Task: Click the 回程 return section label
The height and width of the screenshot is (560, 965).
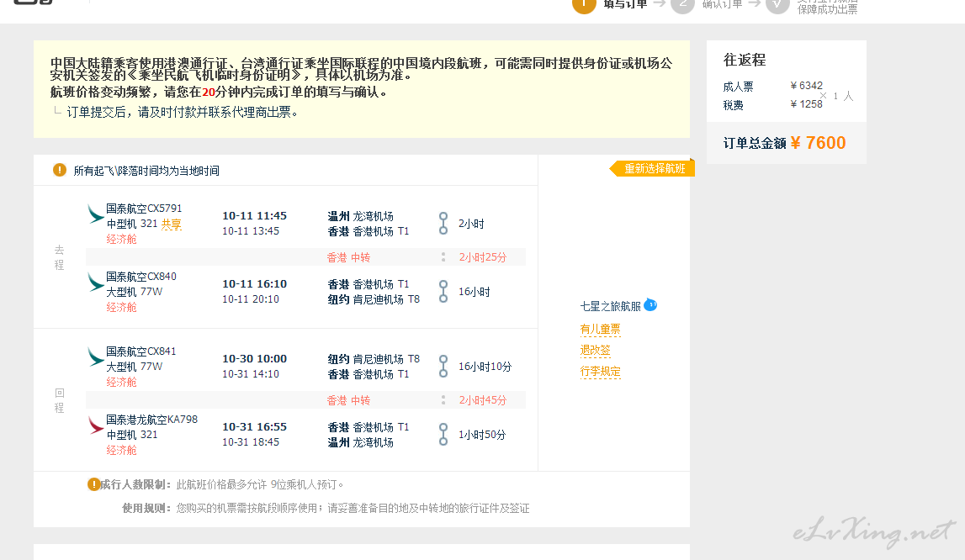Action: tap(59, 400)
